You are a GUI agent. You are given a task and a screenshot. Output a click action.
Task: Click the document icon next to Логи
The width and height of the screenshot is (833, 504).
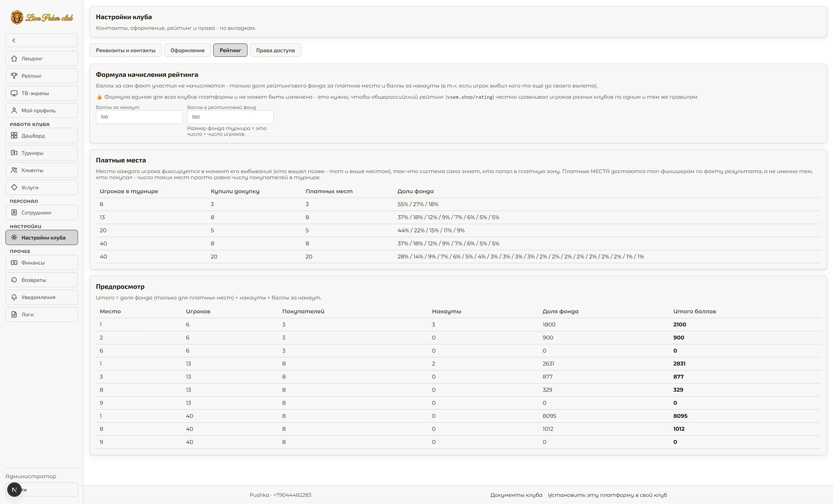click(14, 314)
